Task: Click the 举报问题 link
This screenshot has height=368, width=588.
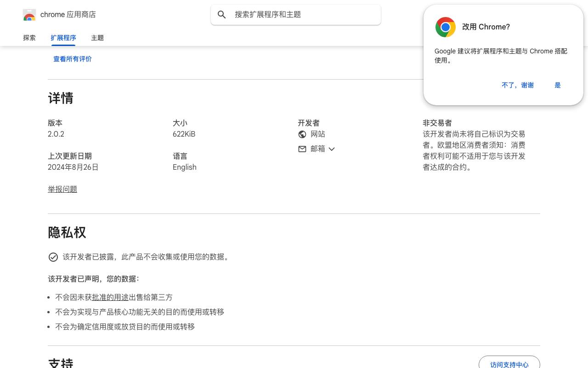Action: 62,189
